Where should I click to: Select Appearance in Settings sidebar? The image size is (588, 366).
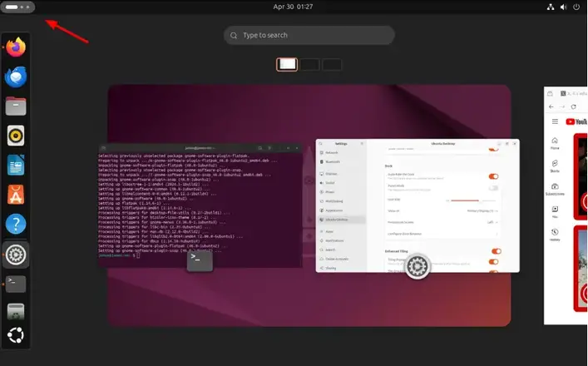(341, 210)
